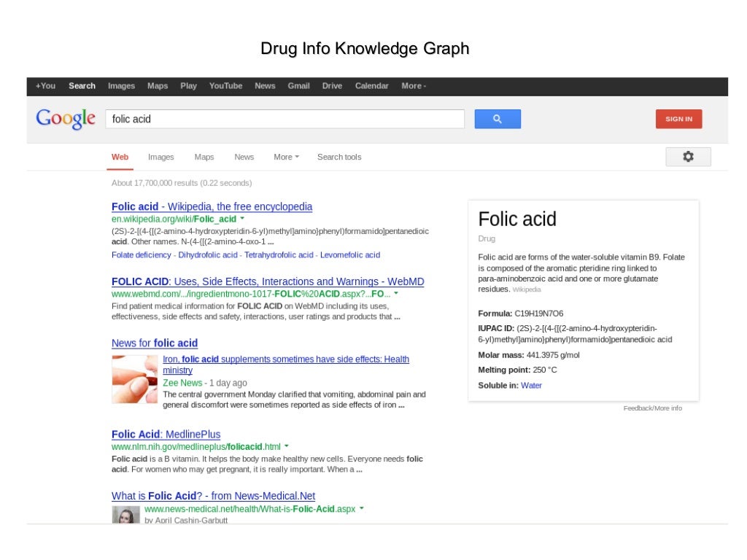Click the folic acid search input field
This screenshot has height=560, width=747.
[285, 119]
